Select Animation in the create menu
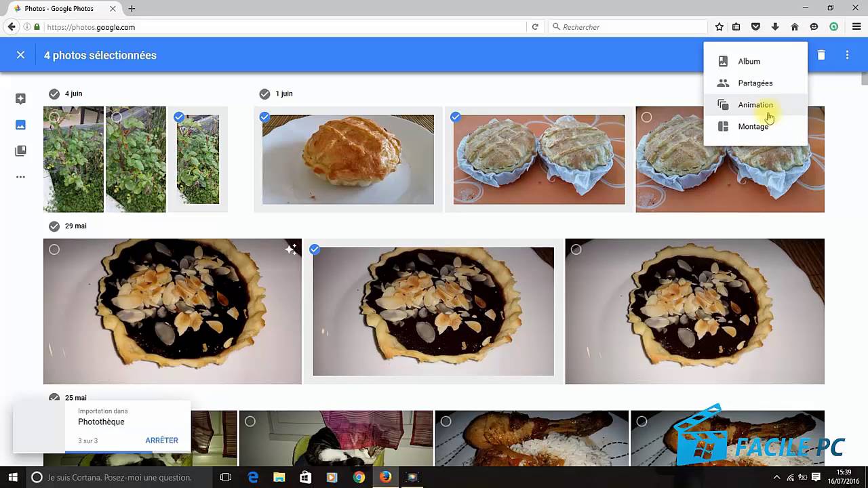This screenshot has width=868, height=488. (755, 104)
